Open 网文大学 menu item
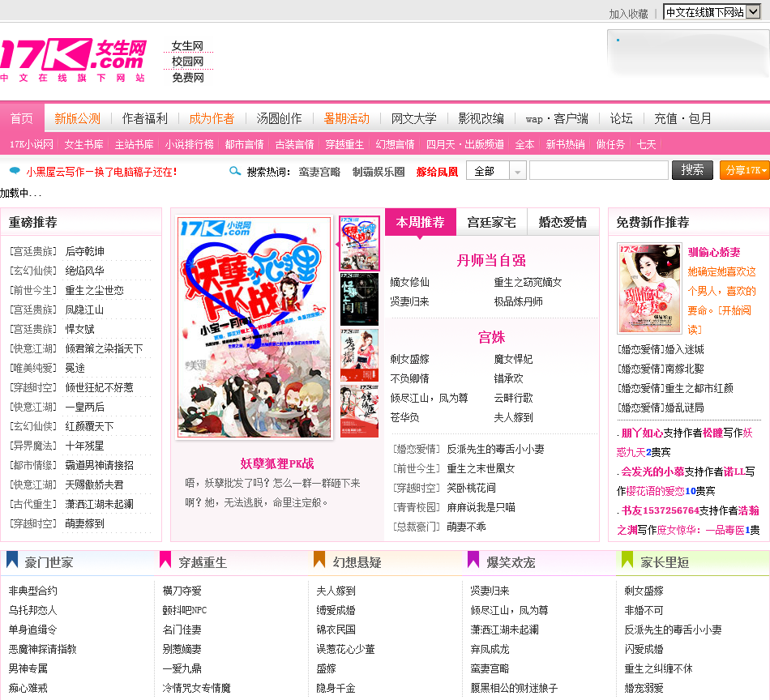Image resolution: width=770 pixels, height=700 pixels. tap(414, 118)
